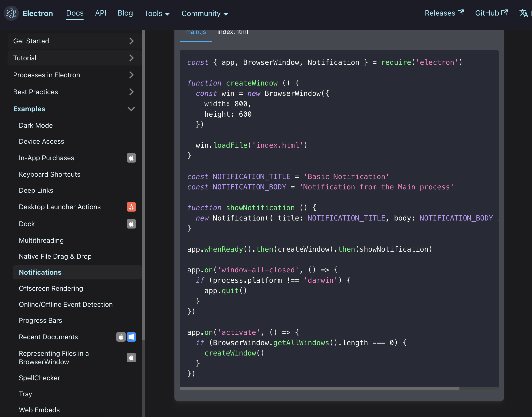Click the Windows badge beside Recent Documents
This screenshot has height=417, width=532.
[x=131, y=337]
